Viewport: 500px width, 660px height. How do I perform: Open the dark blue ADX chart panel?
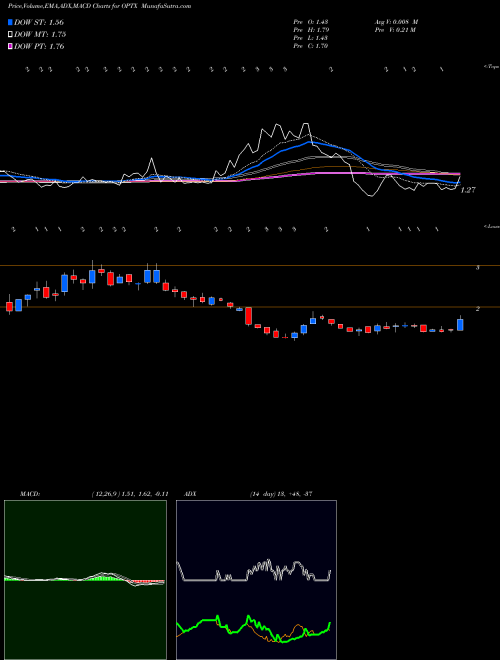click(x=257, y=580)
